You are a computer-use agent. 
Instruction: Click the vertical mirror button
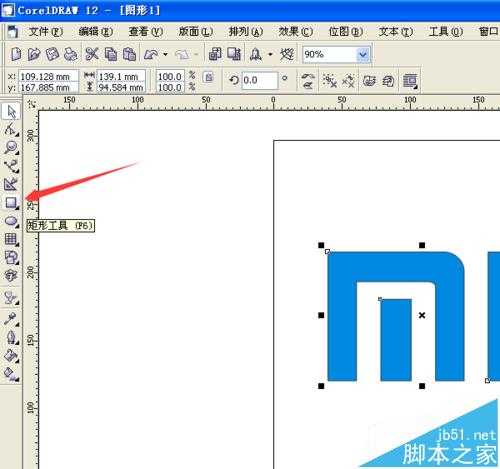pos(309,85)
